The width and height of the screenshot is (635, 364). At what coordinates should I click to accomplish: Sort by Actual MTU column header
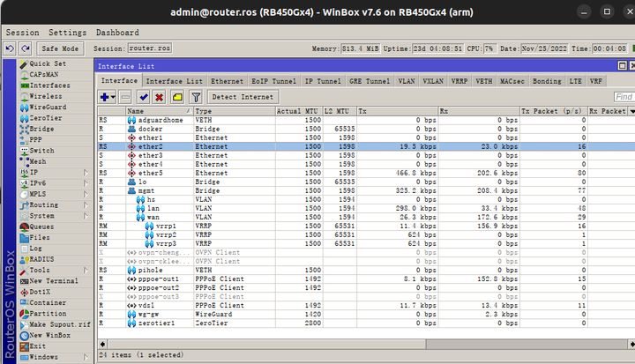299,111
